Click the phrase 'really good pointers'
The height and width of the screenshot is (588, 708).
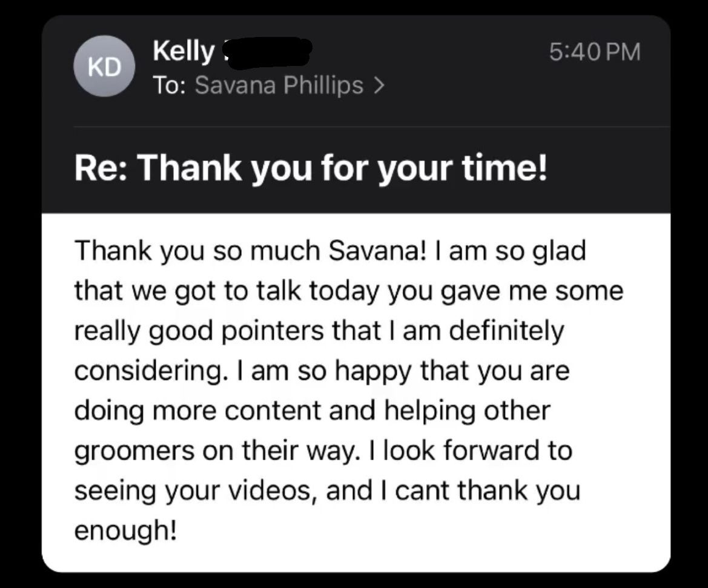pos(199,331)
